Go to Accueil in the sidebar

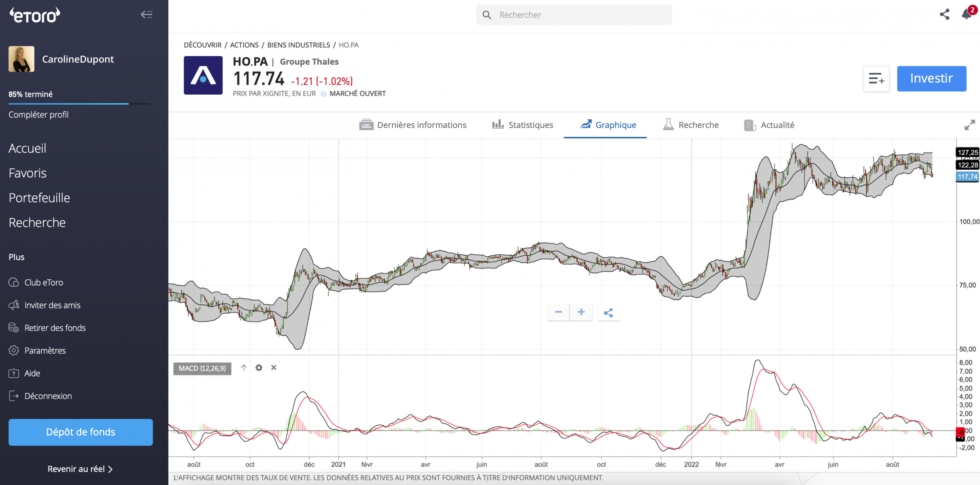[28, 148]
